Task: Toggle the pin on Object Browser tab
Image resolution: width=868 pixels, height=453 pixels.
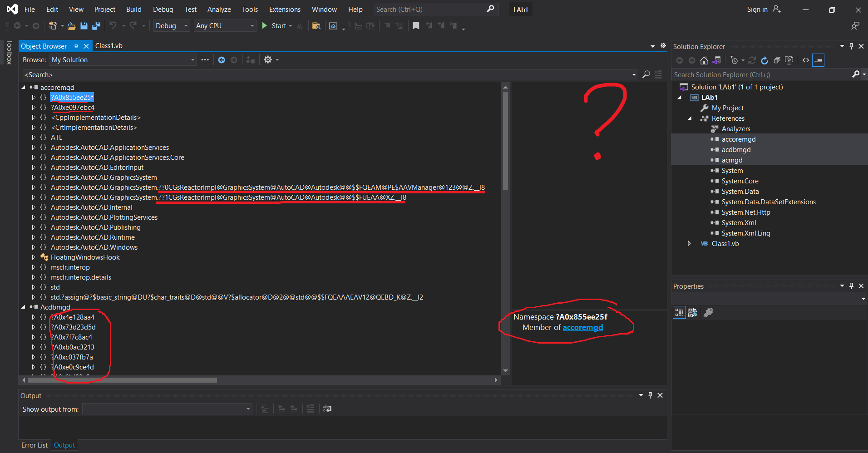Action: click(76, 46)
